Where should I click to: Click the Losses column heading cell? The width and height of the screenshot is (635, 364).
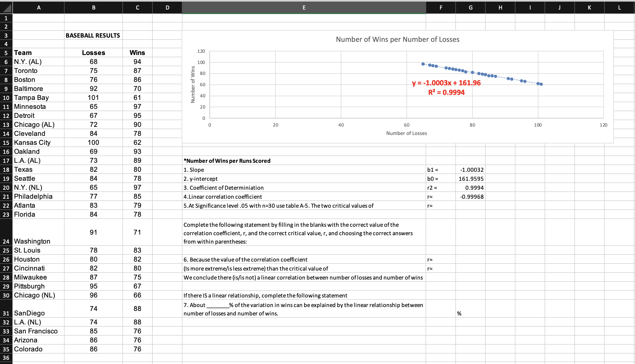click(93, 53)
